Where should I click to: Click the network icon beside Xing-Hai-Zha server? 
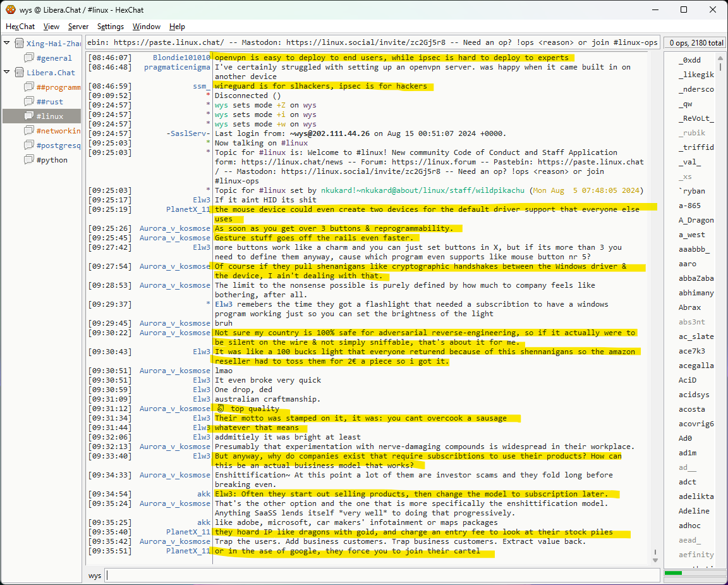pos(19,44)
